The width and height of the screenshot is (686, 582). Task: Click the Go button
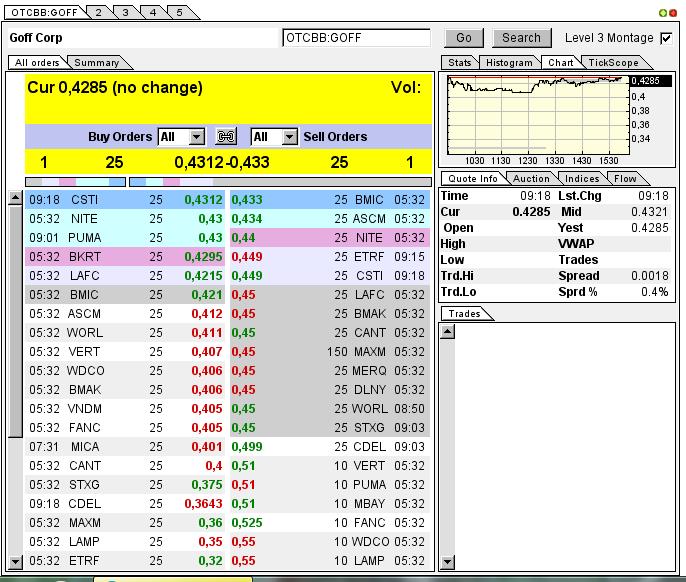point(464,38)
